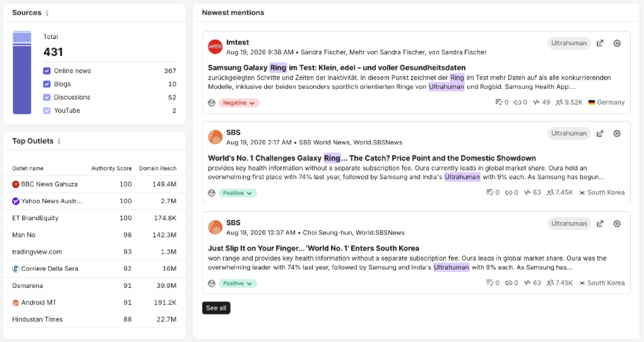Click the Domain Reach column header
Viewport: 644px width, 342px height.
click(x=158, y=168)
